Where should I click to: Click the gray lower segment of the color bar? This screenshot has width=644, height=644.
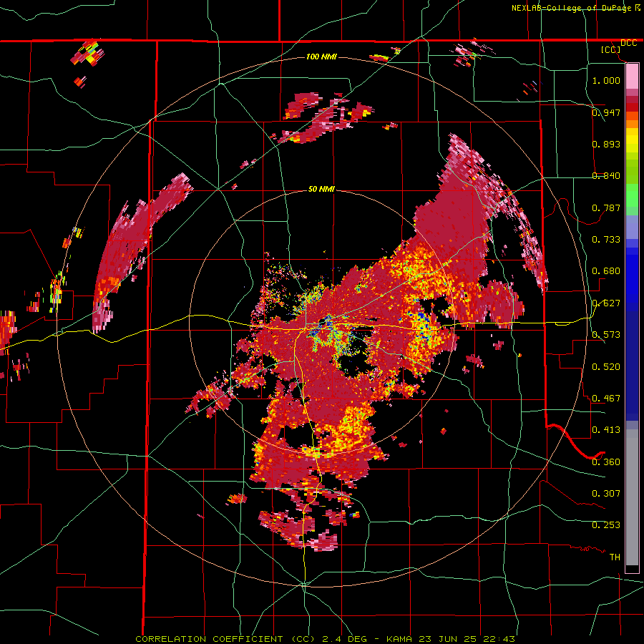(x=632, y=497)
